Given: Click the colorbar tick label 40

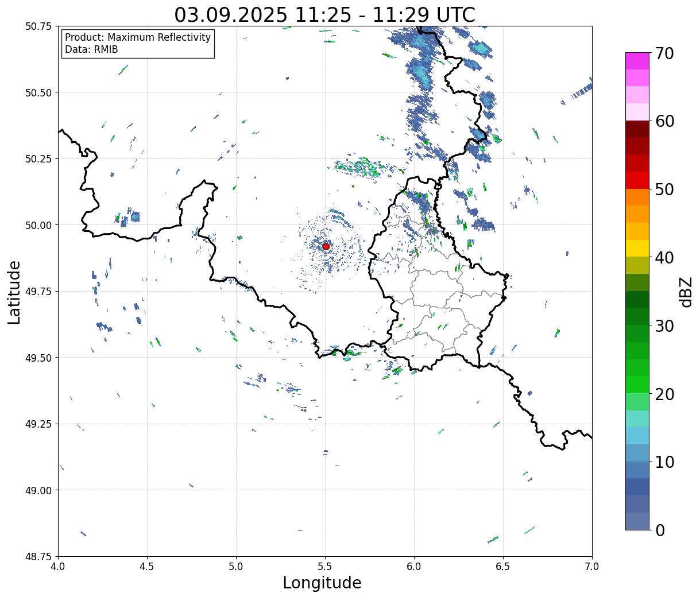Looking at the screenshot, I should pyautogui.click(x=664, y=258).
